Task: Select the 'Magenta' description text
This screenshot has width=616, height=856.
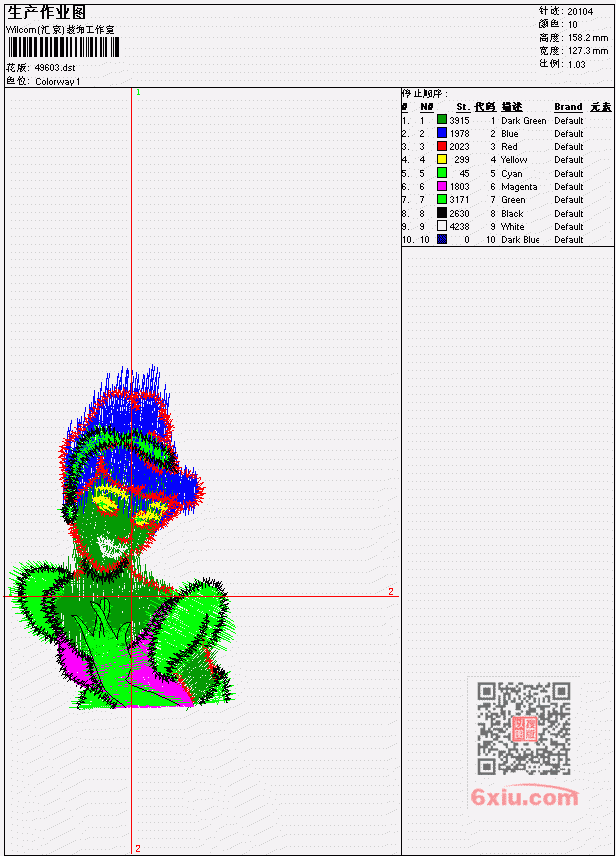Action: [519, 187]
